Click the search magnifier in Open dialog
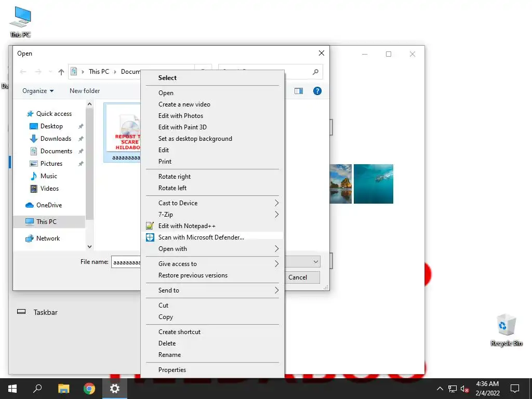Viewport: 532px width, 399px height. point(315,72)
